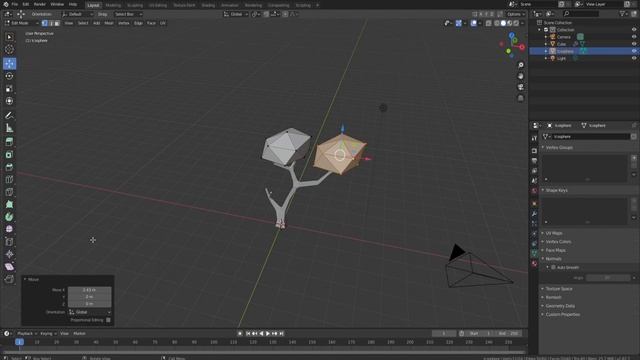Expand the UV Maps panel
The image size is (640, 360).
coord(553,233)
